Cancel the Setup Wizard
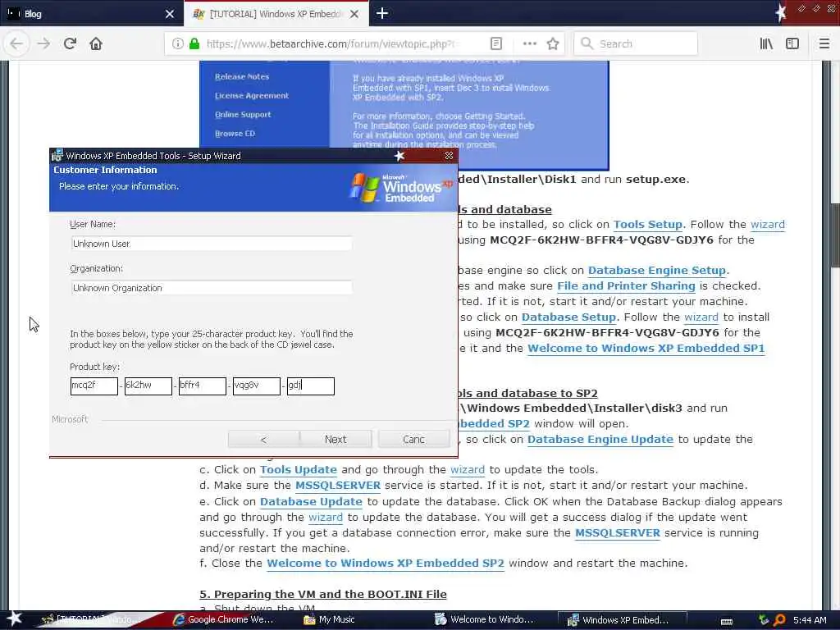 point(413,440)
